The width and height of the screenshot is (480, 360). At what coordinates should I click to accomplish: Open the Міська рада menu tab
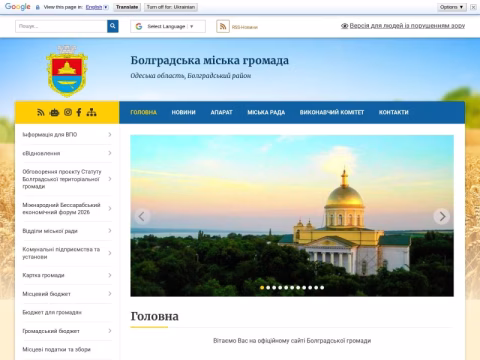point(266,112)
